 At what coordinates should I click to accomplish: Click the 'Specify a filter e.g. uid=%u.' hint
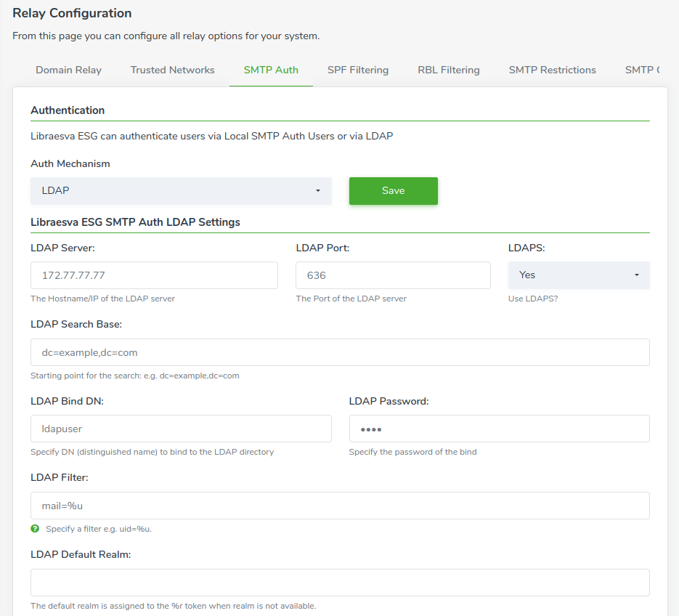pyautogui.click(x=99, y=529)
